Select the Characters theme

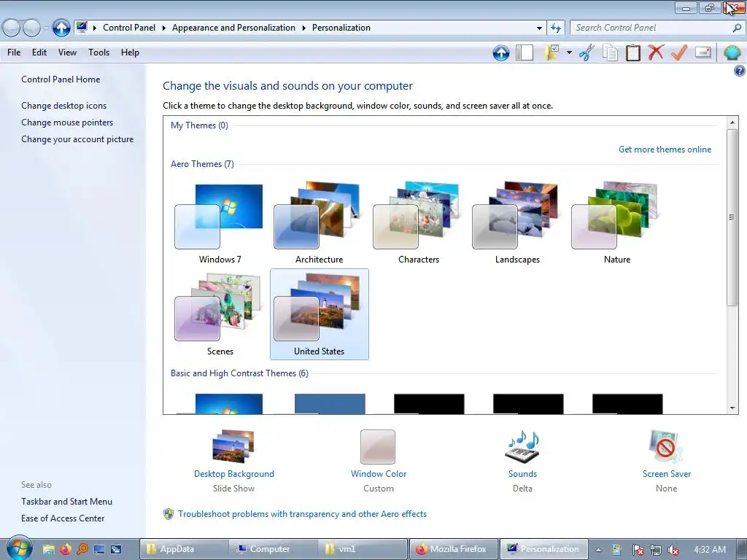coord(418,223)
